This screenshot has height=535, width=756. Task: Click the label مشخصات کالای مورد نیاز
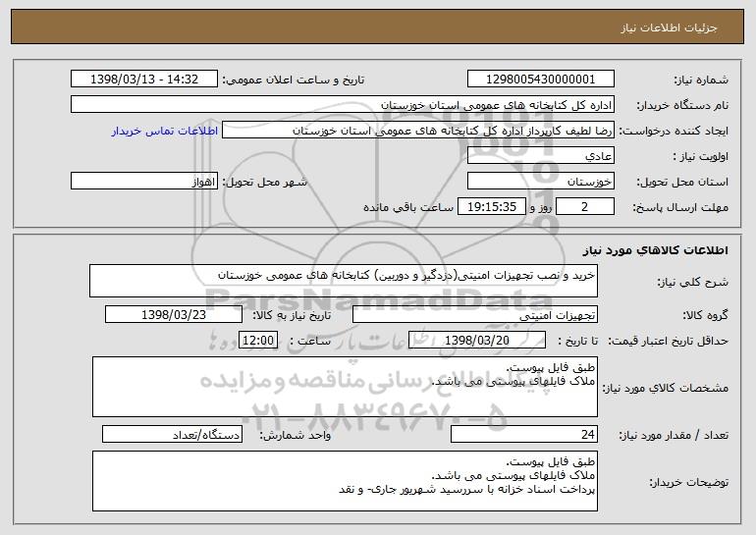click(666, 388)
